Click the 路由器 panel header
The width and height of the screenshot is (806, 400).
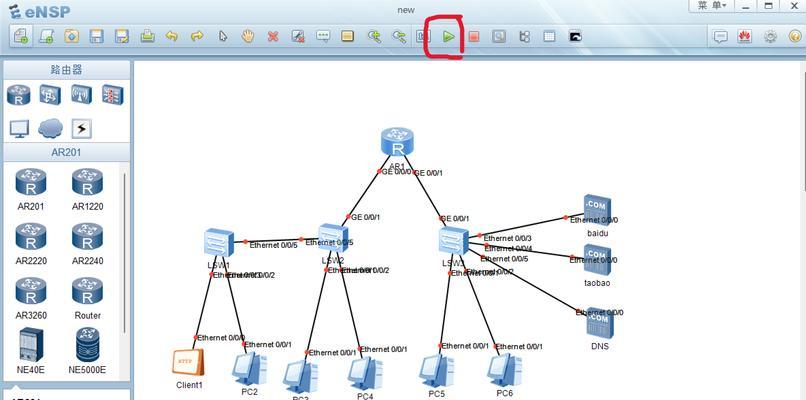coord(66,69)
